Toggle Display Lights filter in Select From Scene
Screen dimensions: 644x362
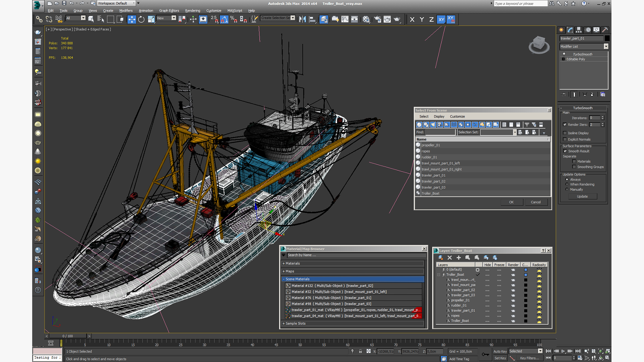(x=433, y=125)
